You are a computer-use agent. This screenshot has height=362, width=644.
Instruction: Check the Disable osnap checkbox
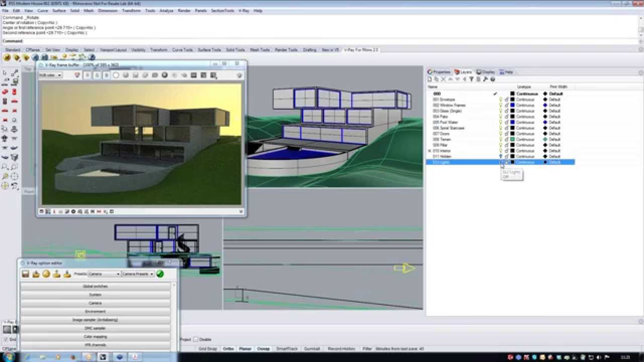click(x=196, y=339)
